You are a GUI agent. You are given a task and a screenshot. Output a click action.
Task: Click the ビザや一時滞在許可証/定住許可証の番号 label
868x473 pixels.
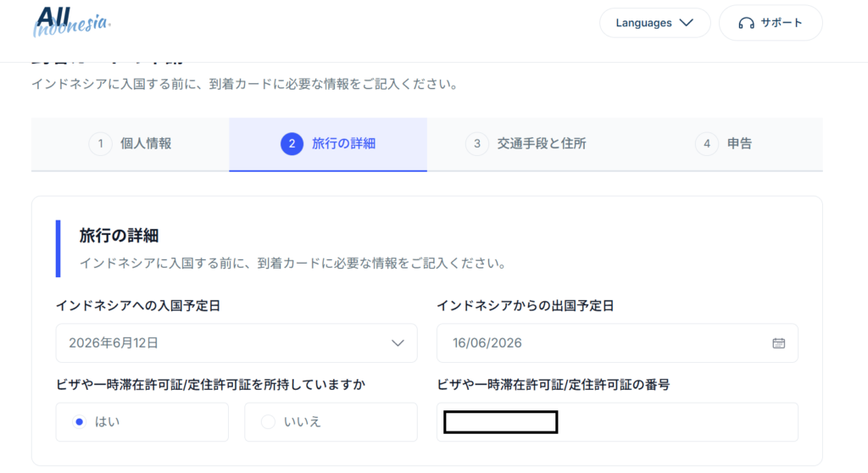pos(553,384)
